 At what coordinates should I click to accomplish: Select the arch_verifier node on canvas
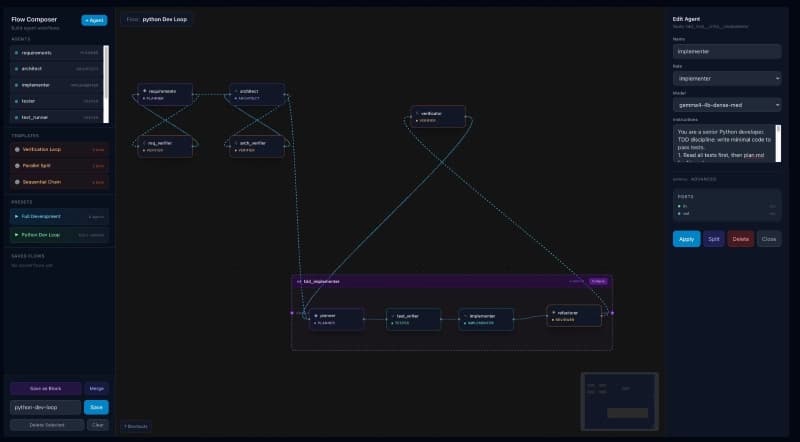tap(257, 146)
